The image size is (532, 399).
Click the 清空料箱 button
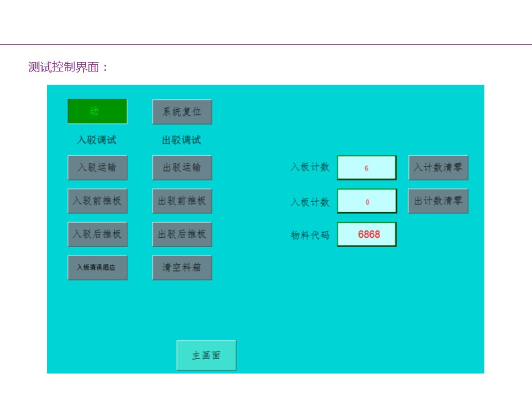point(182,267)
